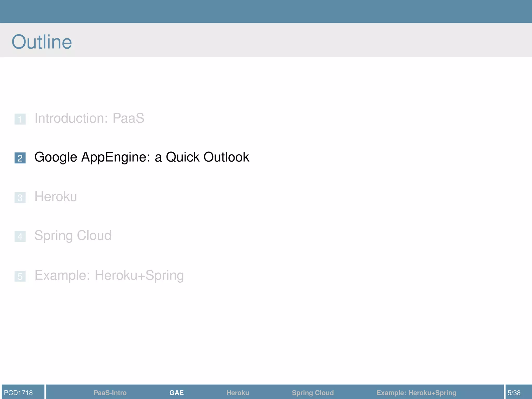Click the 'Outline' slide title

42,42
